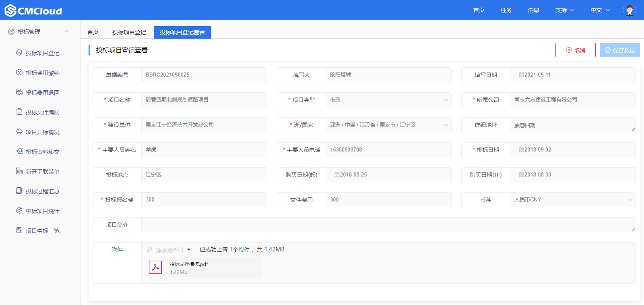Click the 投标文件编制 sidebar icon
This screenshot has height=305, width=644.
19,112
